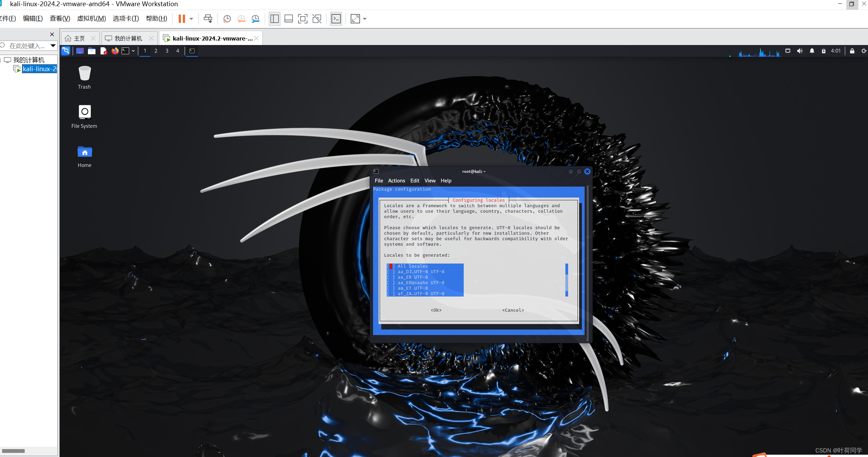Pause the running virtual machine
The width and height of the screenshot is (868, 457).
click(x=182, y=19)
